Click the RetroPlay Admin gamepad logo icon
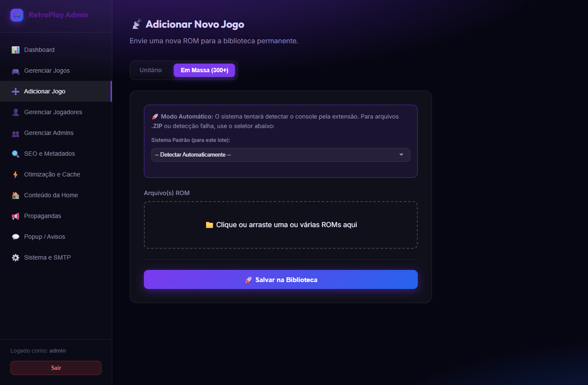 [17, 15]
